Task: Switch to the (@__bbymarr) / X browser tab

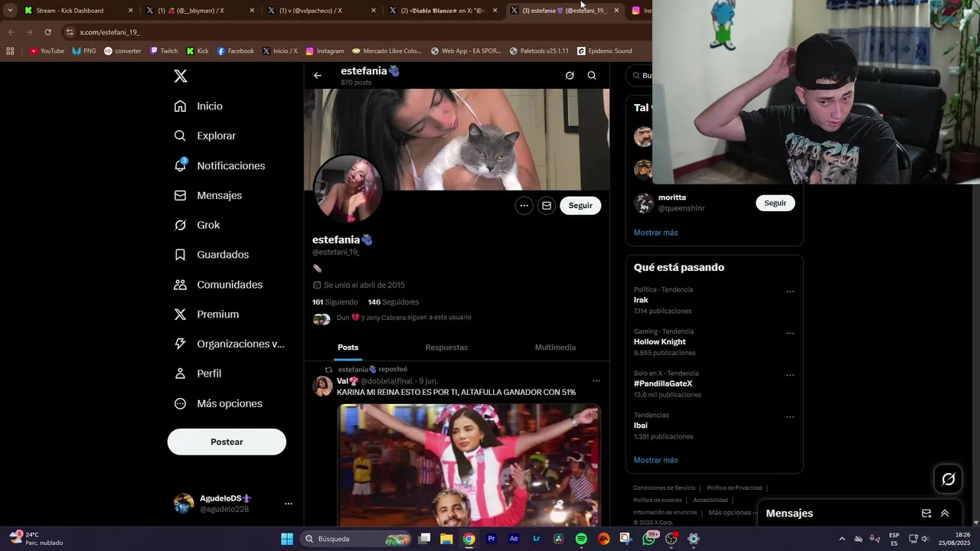Action: tap(199, 11)
